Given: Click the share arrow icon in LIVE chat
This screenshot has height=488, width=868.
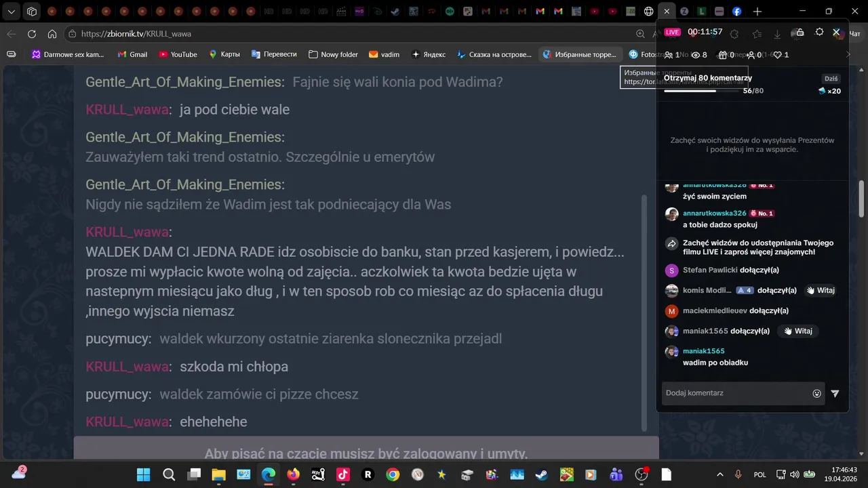Looking at the screenshot, I should [671, 243].
